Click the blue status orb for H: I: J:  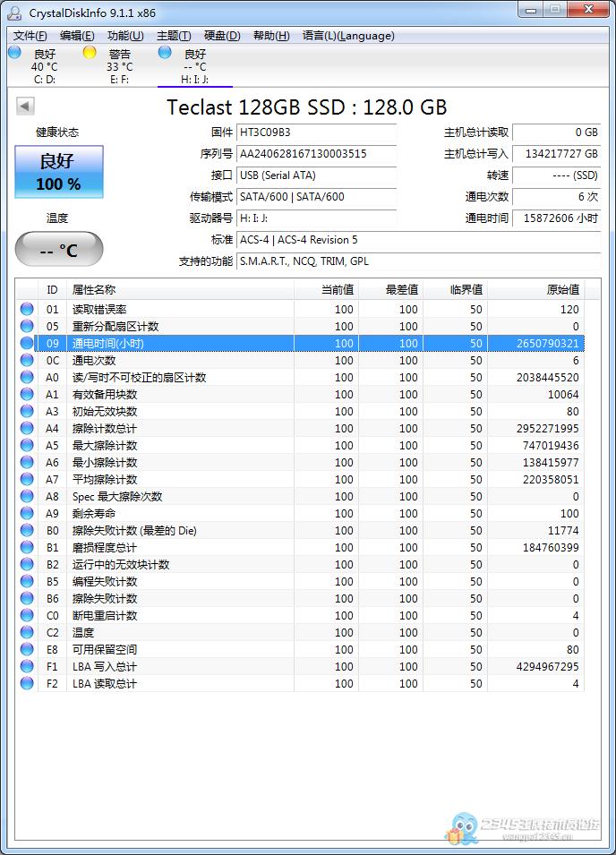(x=165, y=52)
